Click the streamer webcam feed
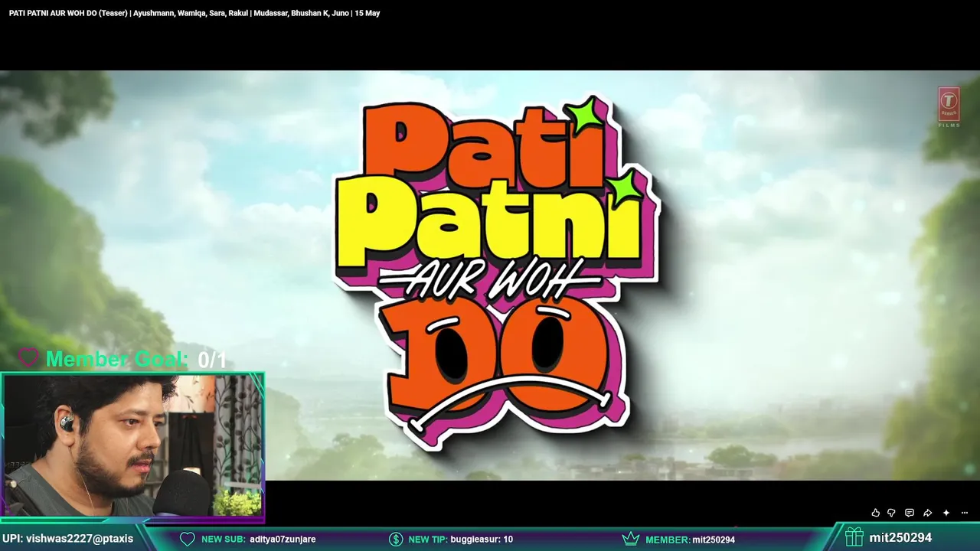Image resolution: width=980 pixels, height=551 pixels. (x=132, y=446)
